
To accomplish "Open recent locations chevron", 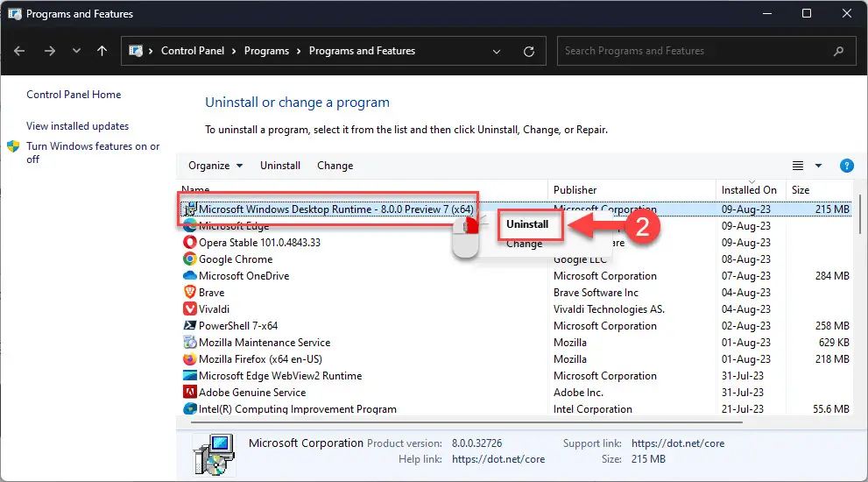I will click(x=76, y=51).
